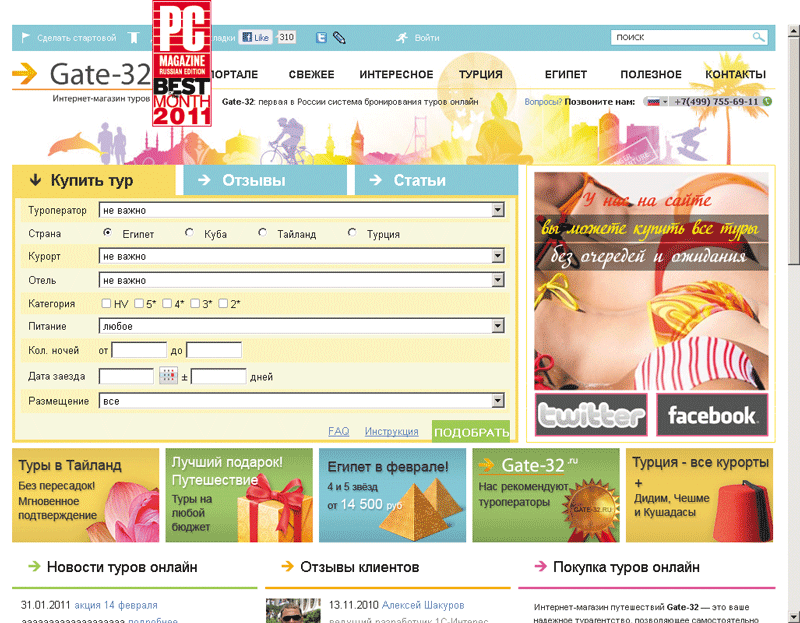
Task: Open the Турция - все курорты banner
Action: coord(699,495)
